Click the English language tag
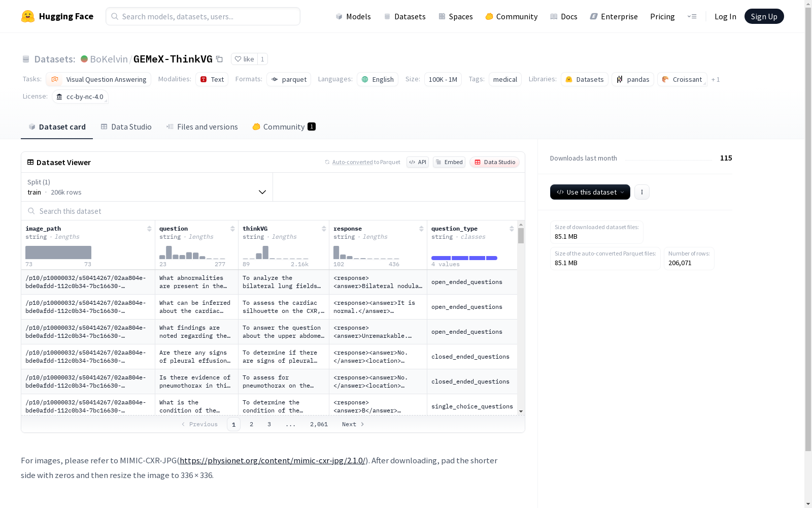The height and width of the screenshot is (508, 812). pyautogui.click(x=378, y=79)
